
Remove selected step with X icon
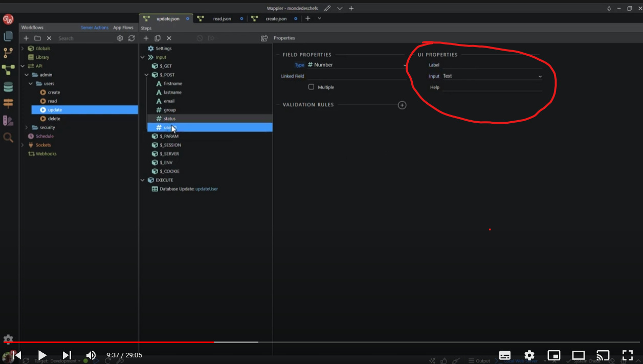[169, 38]
